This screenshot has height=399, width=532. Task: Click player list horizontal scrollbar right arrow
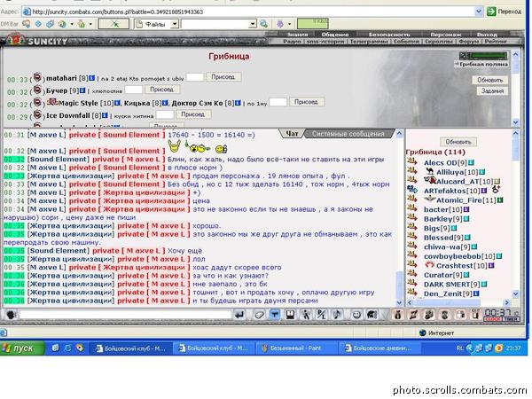(x=507, y=302)
